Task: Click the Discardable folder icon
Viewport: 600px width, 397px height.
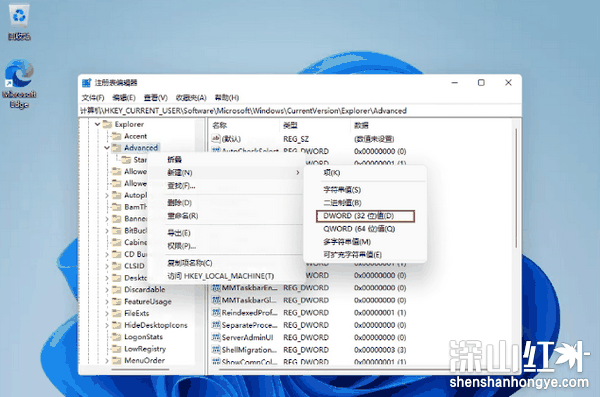Action: [117, 290]
